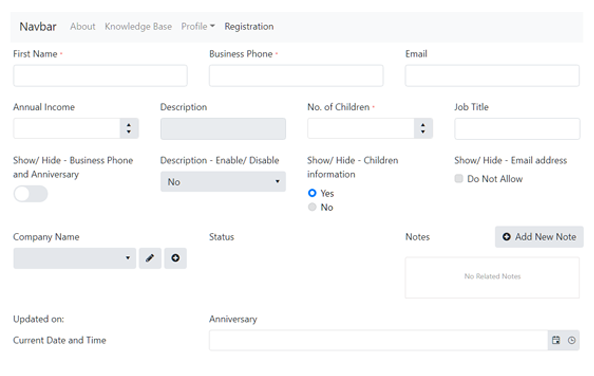Image resolution: width=594 pixels, height=376 pixels.
Task: Check the Do Not Allow checkbox
Action: tap(459, 179)
